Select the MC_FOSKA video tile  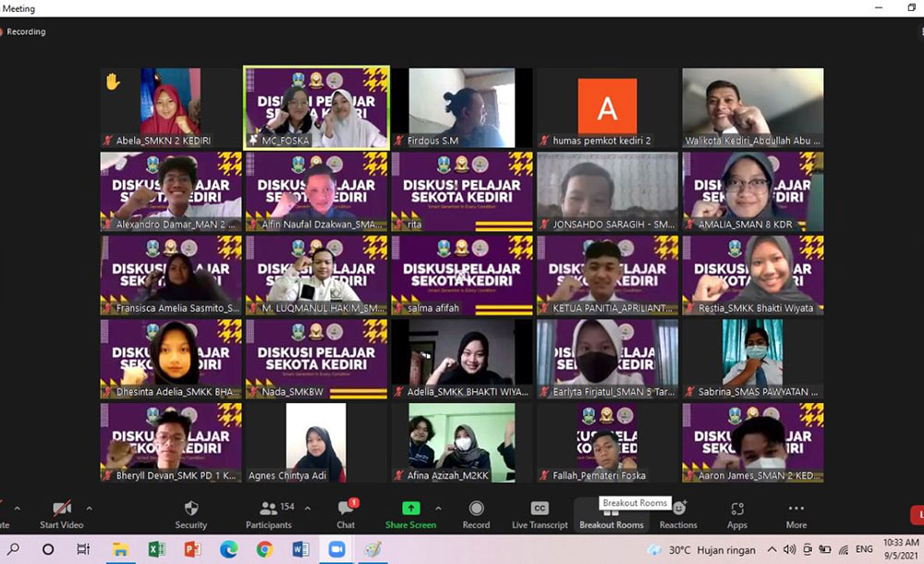pyautogui.click(x=316, y=107)
